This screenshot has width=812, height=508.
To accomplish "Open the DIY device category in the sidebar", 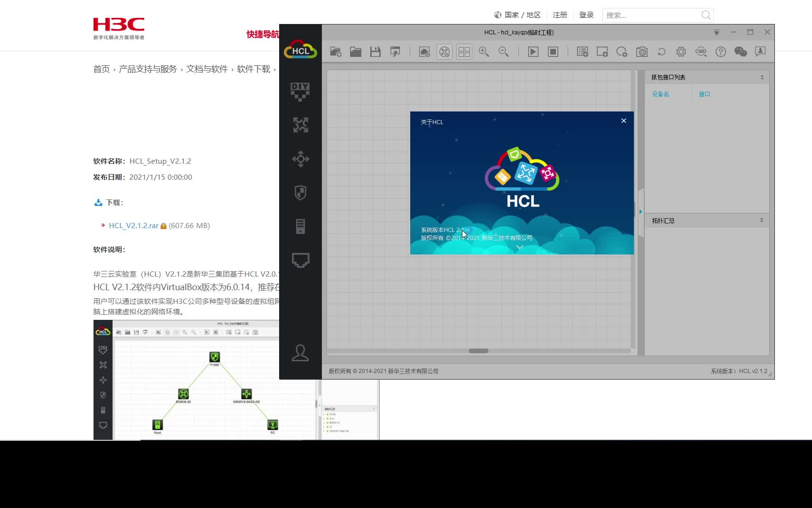I will click(300, 92).
